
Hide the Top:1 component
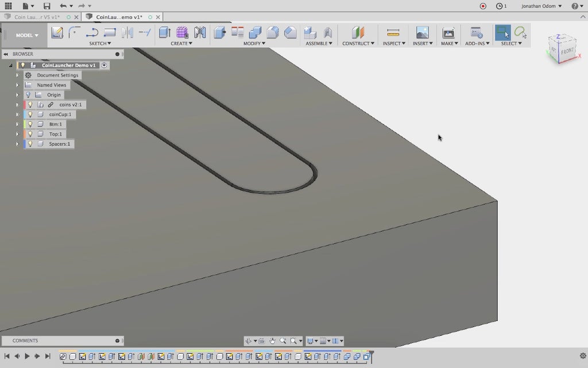[30, 134]
